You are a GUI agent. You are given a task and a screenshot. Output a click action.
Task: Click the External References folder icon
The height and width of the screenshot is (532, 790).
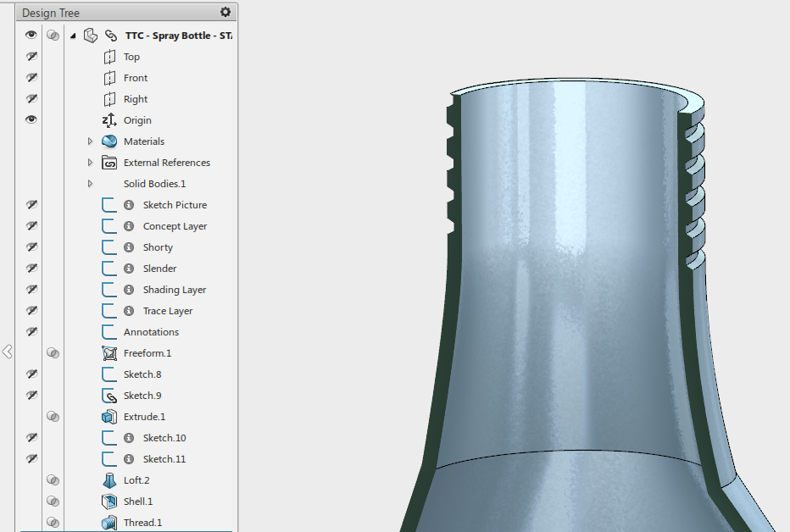pos(108,163)
